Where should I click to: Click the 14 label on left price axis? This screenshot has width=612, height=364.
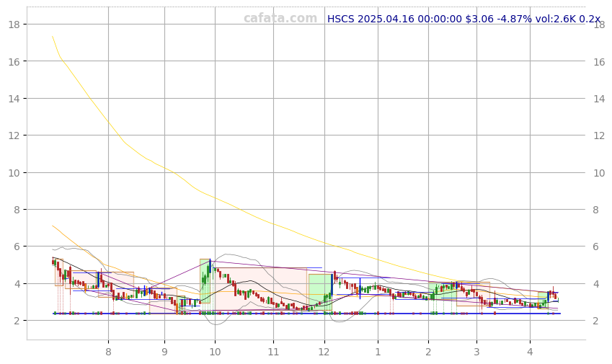(x=14, y=98)
